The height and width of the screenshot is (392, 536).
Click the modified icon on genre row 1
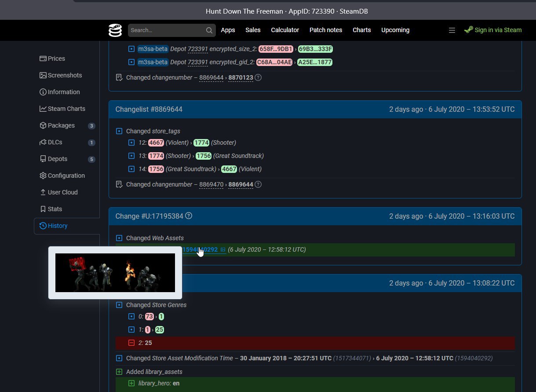pyautogui.click(x=131, y=330)
